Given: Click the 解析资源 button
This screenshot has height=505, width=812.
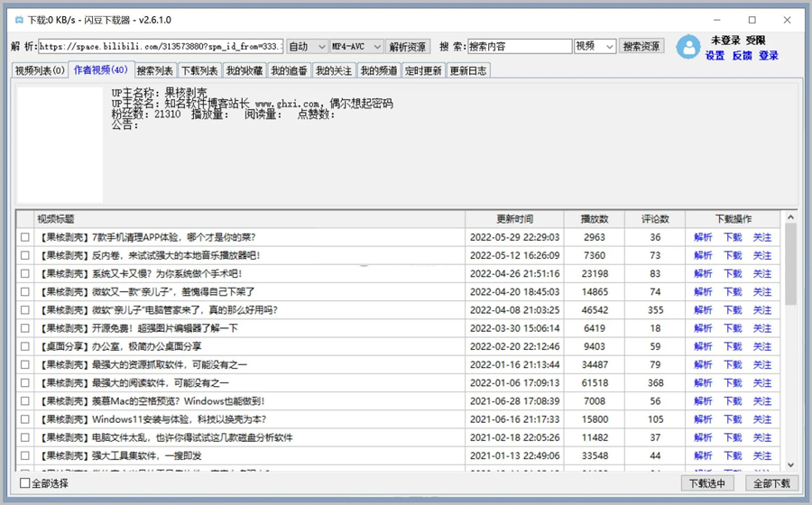Looking at the screenshot, I should pos(409,47).
